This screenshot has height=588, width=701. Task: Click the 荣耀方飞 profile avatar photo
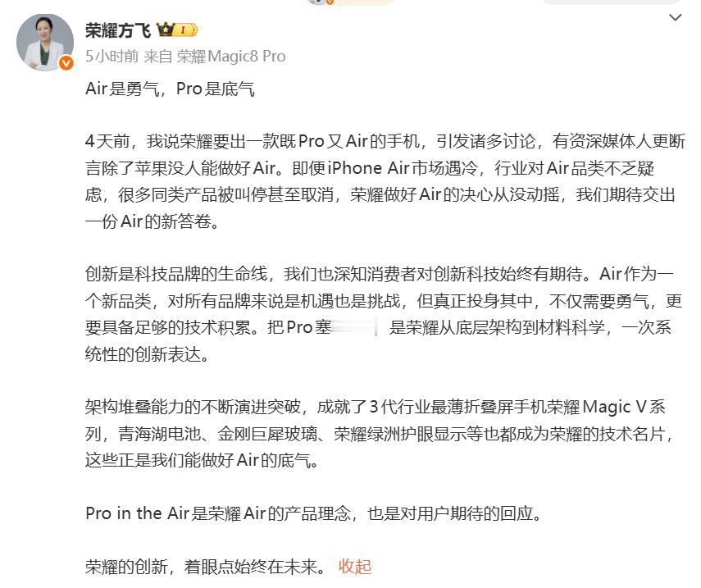click(45, 42)
